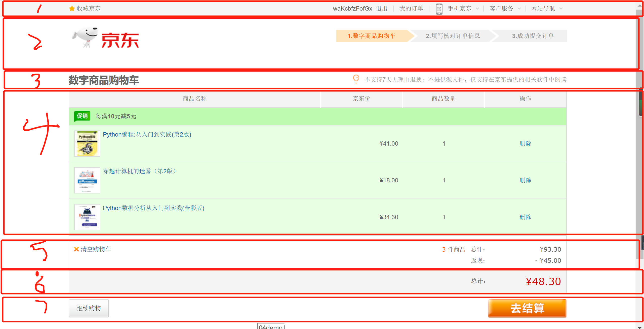644x329 pixels.
Task: Expand the 手机京东 dropdown arrow
Action: pos(477,9)
